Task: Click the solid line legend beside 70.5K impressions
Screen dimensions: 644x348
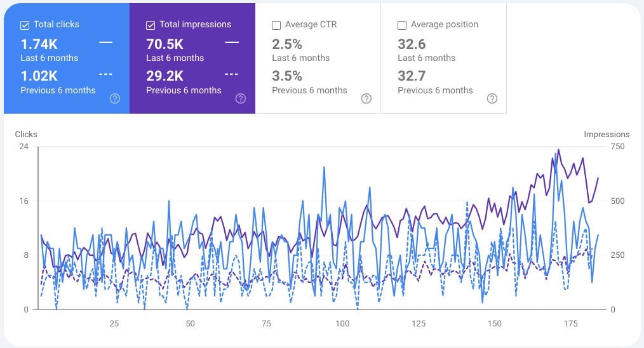Action: pos(232,43)
